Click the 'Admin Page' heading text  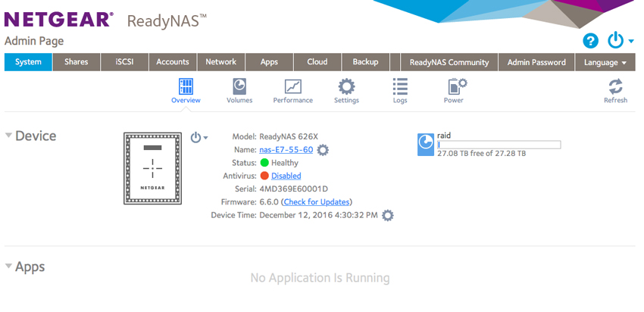pyautogui.click(x=34, y=41)
